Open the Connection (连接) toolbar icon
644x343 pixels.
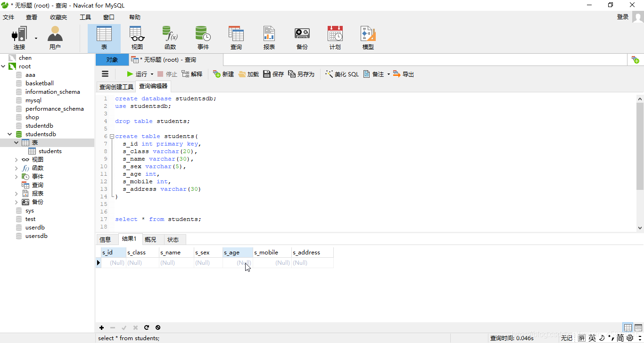pos(19,38)
